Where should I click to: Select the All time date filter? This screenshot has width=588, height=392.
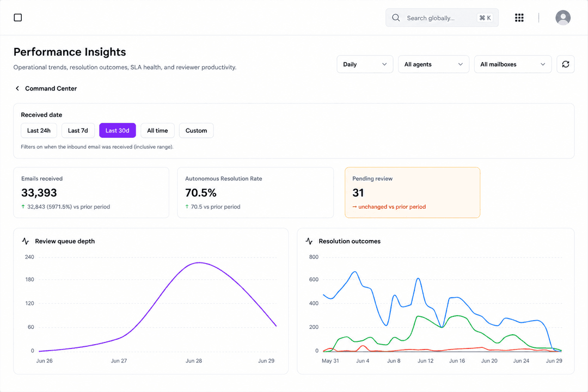pyautogui.click(x=157, y=131)
